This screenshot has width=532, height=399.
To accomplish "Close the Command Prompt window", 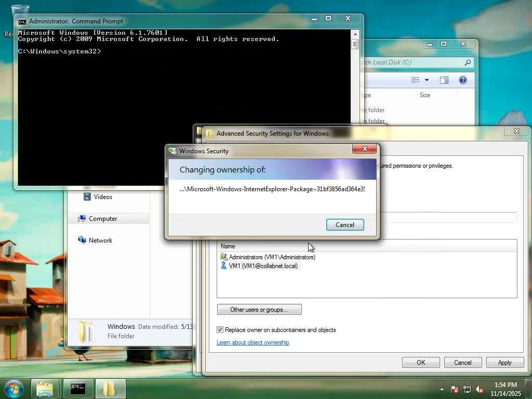I will (348, 18).
